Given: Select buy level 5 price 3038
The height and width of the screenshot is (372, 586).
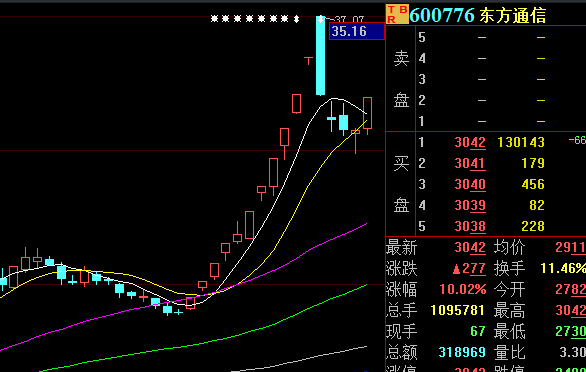Looking at the screenshot, I should (x=470, y=226).
